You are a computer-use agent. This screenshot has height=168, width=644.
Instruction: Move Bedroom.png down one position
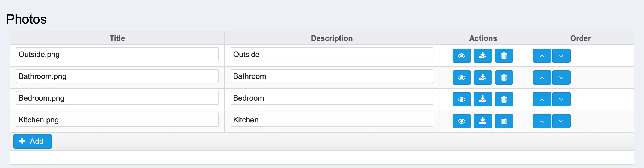click(561, 99)
